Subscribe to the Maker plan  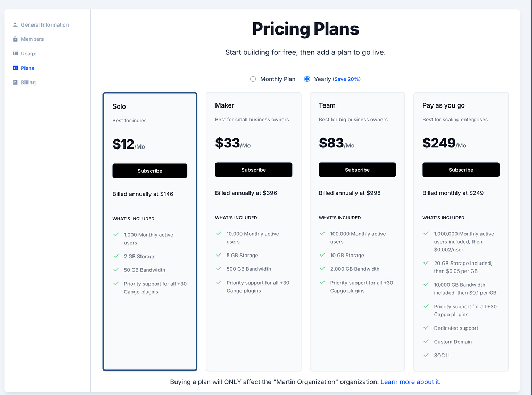(253, 170)
